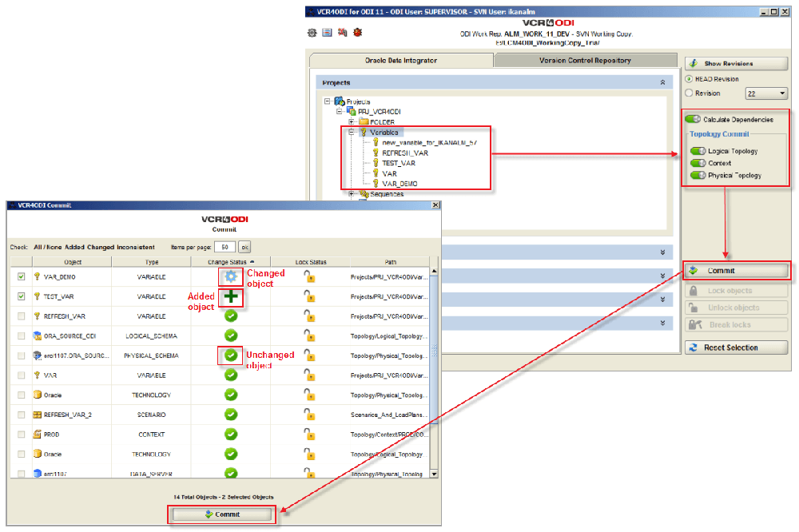Select the HEAD Revision radio button
Screen dimensions: 799x532
click(x=689, y=79)
